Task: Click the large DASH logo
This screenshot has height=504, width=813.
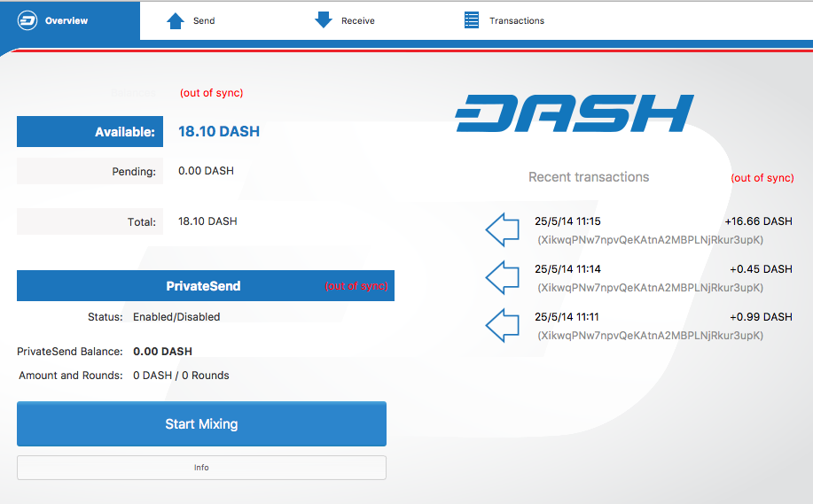Action: pyautogui.click(x=574, y=113)
